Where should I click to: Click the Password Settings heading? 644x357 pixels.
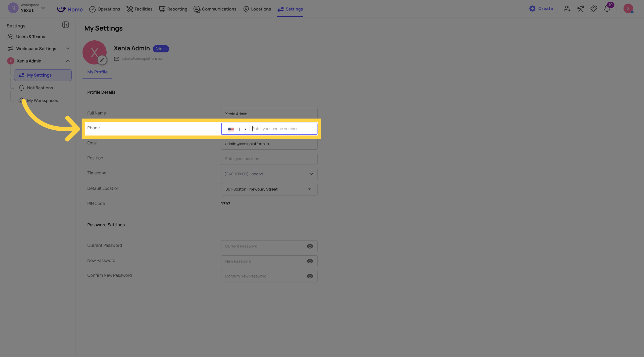(x=106, y=225)
